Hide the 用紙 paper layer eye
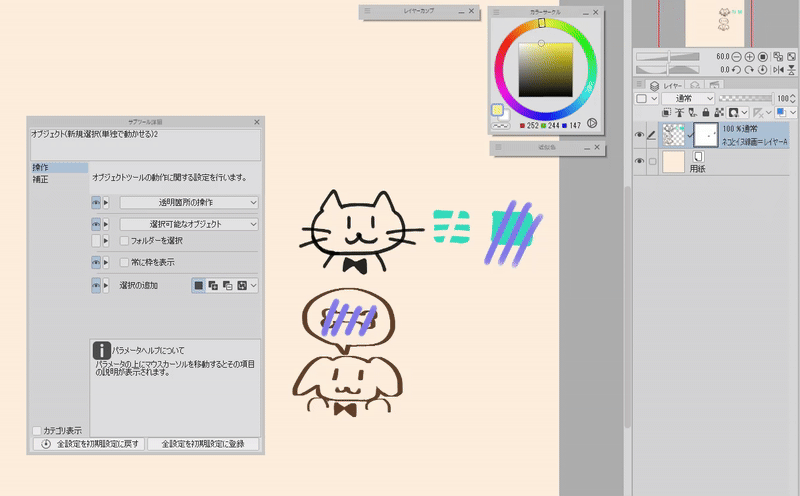The image size is (800, 496). [639, 161]
